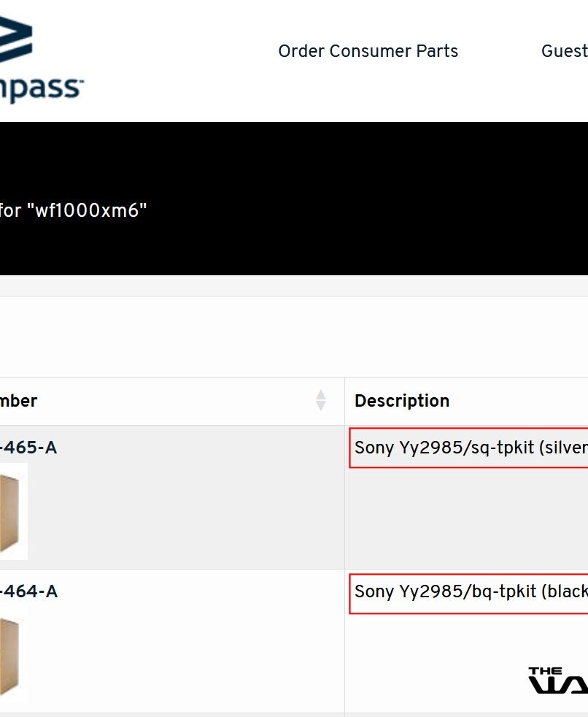Sort descending using the lower sort triangle

click(x=320, y=405)
